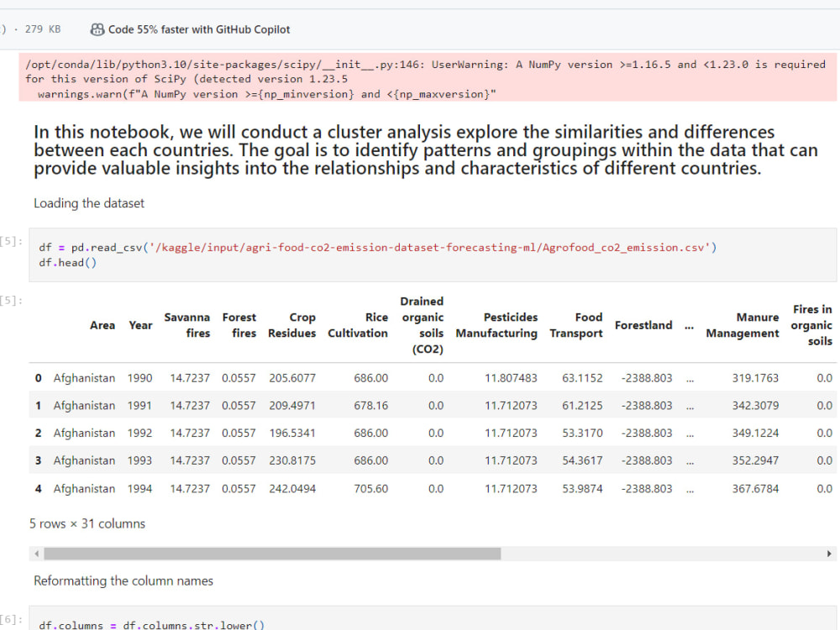Click year cell '1994'
Image resolution: width=840 pixels, height=630 pixels.
click(139, 489)
